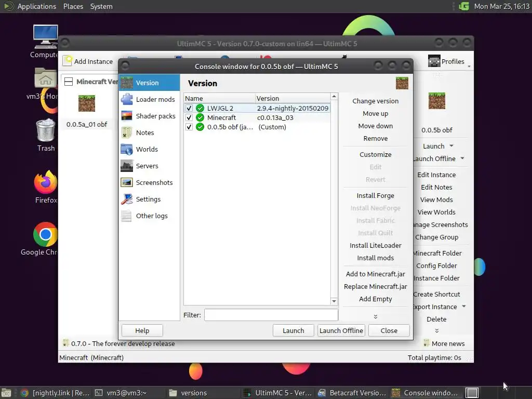Click the Launch Offline button at bottom
This screenshot has width=532, height=399.
(x=341, y=330)
